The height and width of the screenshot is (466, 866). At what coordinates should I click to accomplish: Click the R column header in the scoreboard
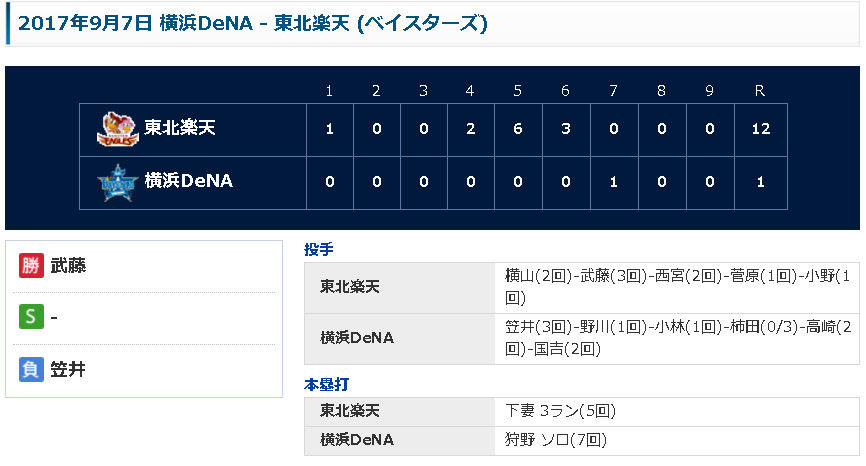click(x=759, y=91)
